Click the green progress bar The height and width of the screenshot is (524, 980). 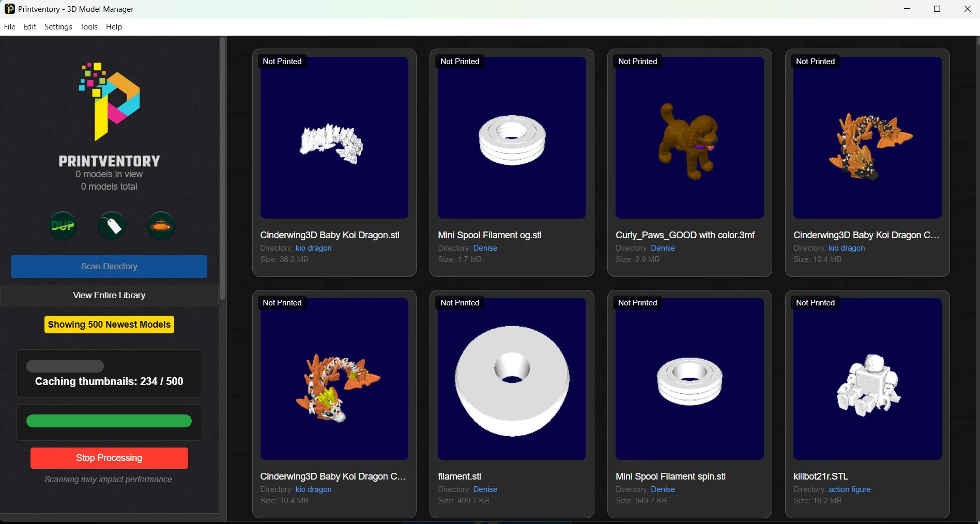point(109,421)
